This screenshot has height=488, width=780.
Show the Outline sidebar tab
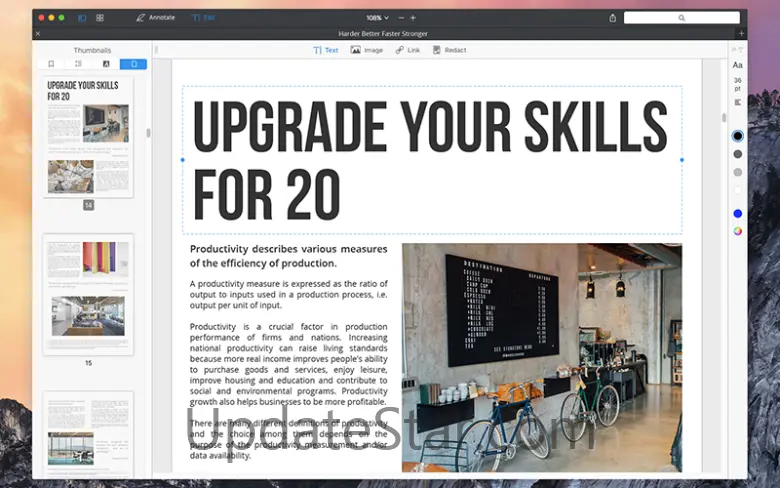78,64
